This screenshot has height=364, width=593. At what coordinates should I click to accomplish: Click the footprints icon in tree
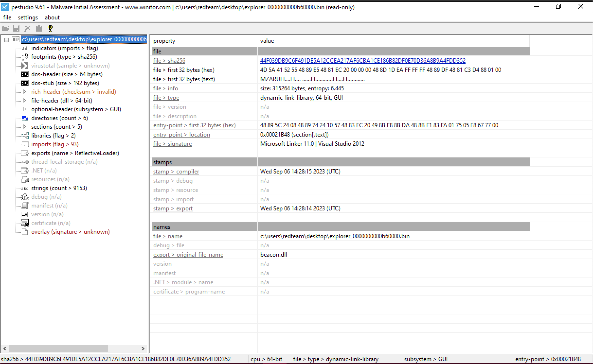tap(25, 57)
